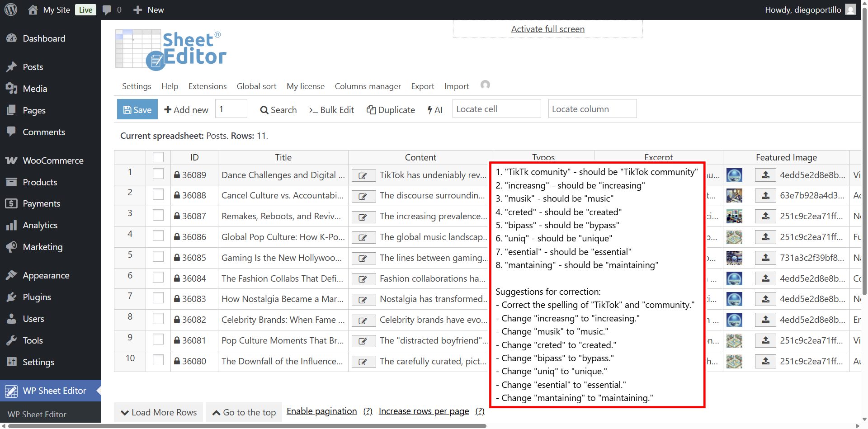868x429 pixels.
Task: Click the WordPress logo in admin bar
Action: tap(11, 9)
